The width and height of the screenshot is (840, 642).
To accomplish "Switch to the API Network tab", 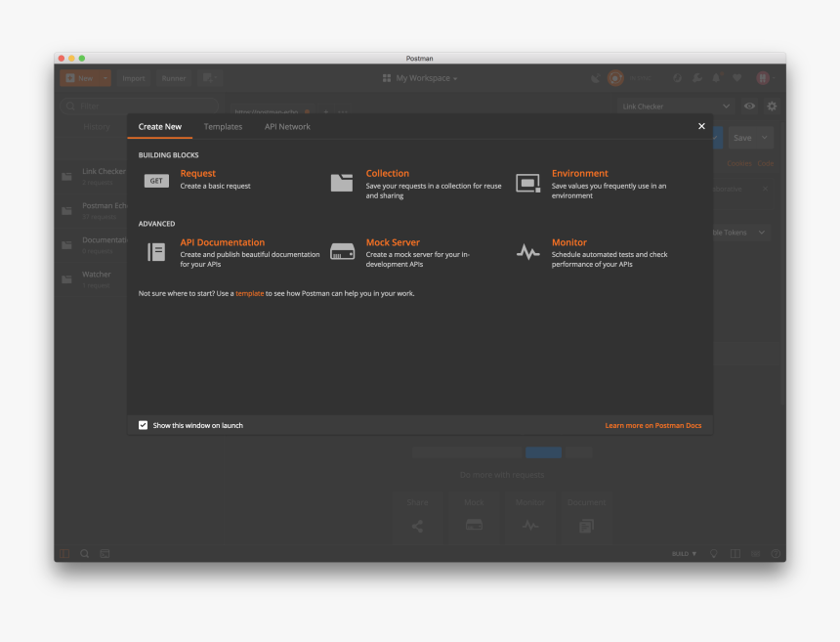I will pos(287,127).
